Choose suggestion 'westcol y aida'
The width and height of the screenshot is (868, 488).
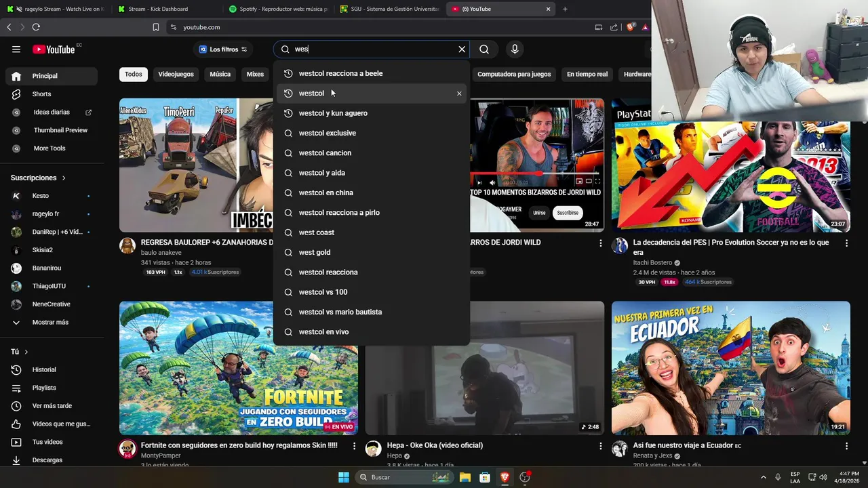click(372, 173)
